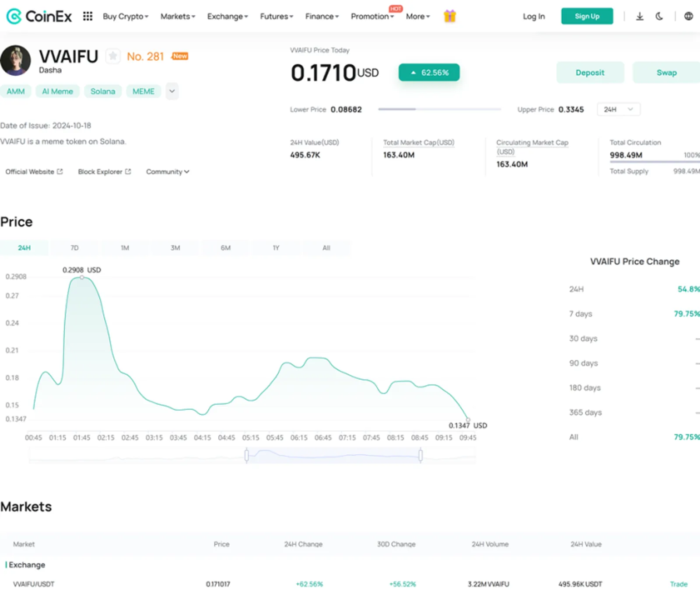Select the Solana tag
Screen dimensions: 700x604
(x=103, y=91)
